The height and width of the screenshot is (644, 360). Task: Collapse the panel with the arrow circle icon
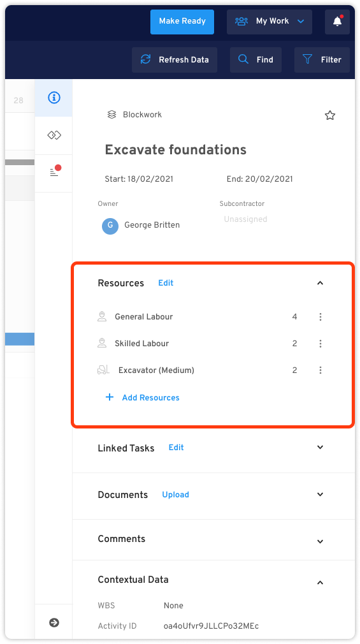(54, 623)
